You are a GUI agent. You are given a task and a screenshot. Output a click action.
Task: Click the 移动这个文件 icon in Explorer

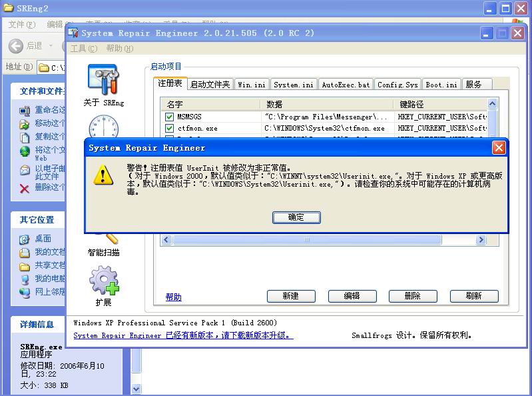(25, 124)
